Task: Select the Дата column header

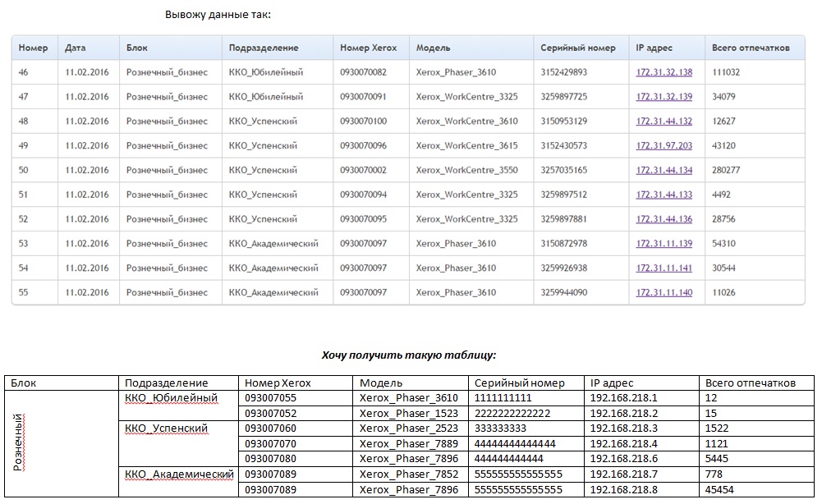Action: tap(75, 48)
